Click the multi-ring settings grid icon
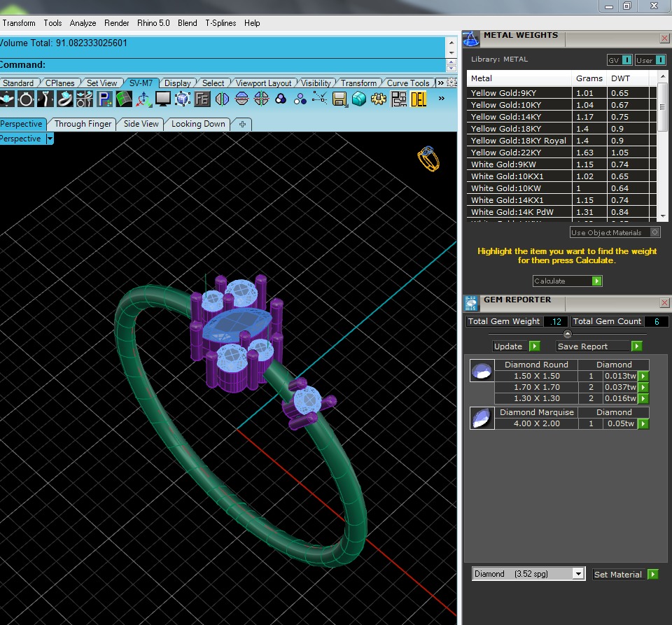672x625 pixels. (85, 99)
